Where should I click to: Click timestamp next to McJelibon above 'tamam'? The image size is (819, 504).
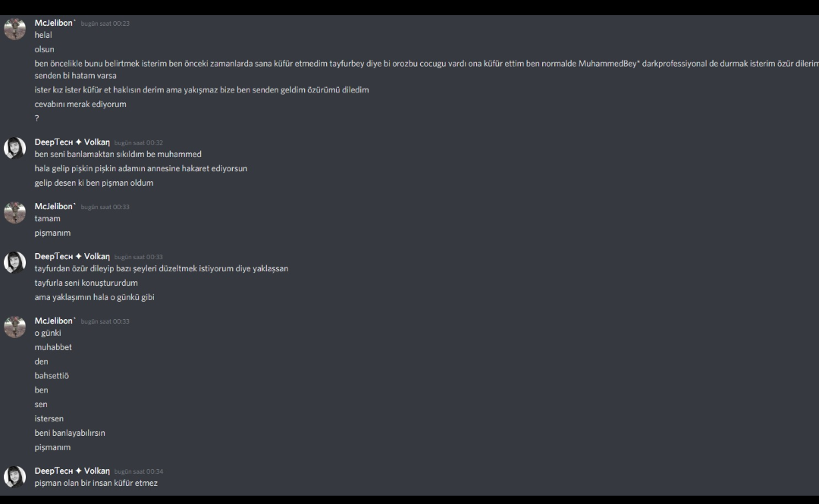pyautogui.click(x=105, y=207)
